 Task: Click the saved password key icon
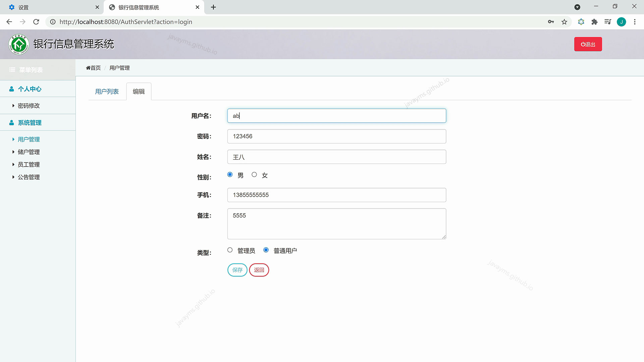[x=551, y=22]
